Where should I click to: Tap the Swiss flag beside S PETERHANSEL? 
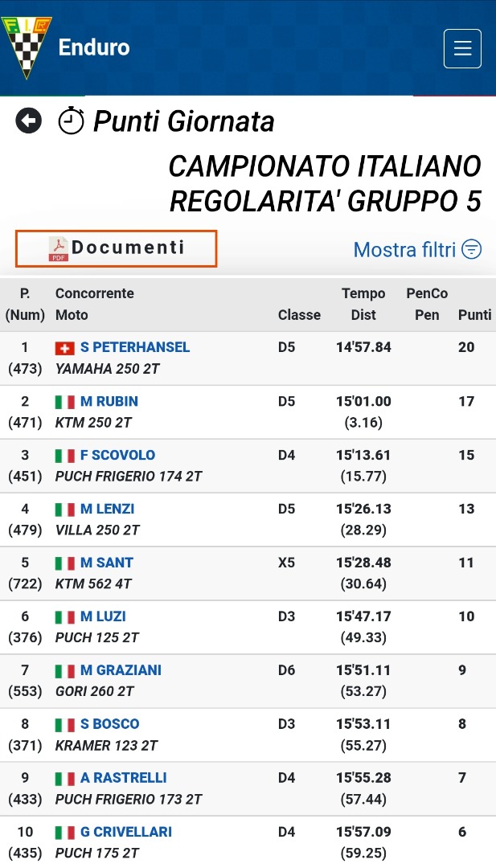(x=65, y=348)
